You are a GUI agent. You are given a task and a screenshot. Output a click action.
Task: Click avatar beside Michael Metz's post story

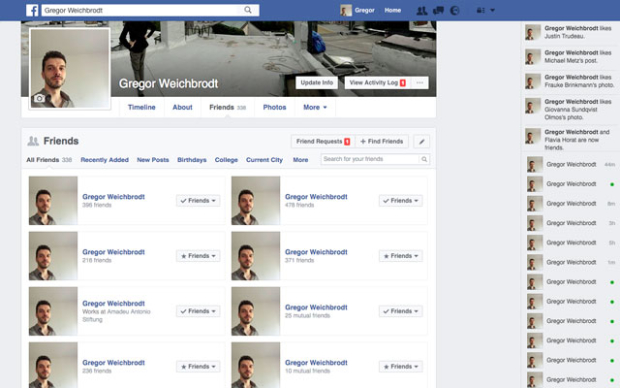click(533, 57)
